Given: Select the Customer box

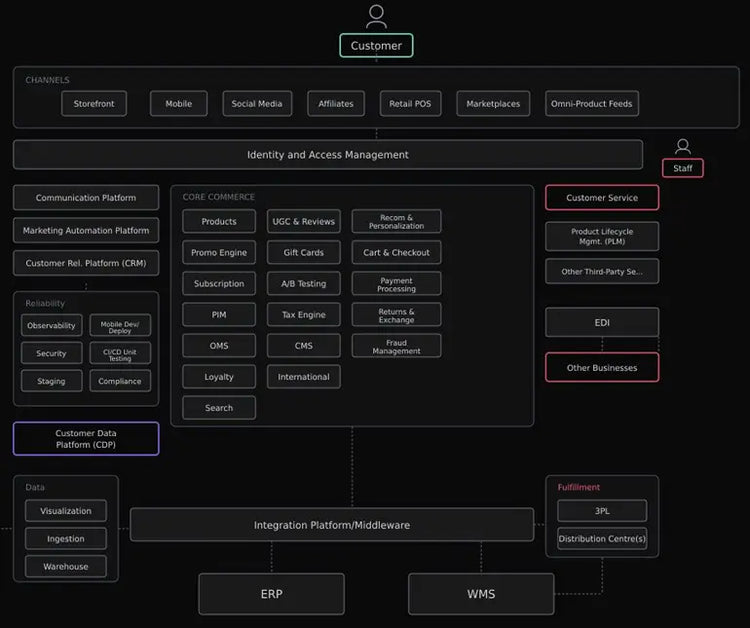Looking at the screenshot, I should click(376, 45).
